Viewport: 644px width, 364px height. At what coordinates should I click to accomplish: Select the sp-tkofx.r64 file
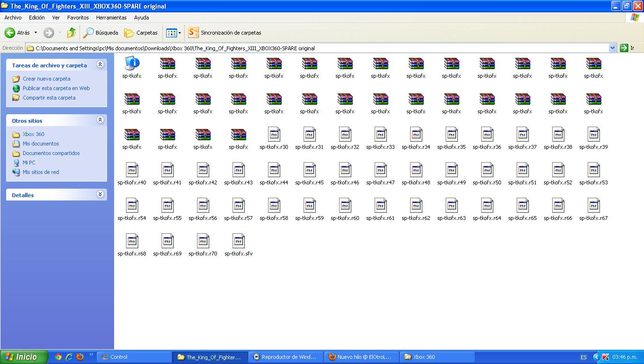(x=487, y=209)
